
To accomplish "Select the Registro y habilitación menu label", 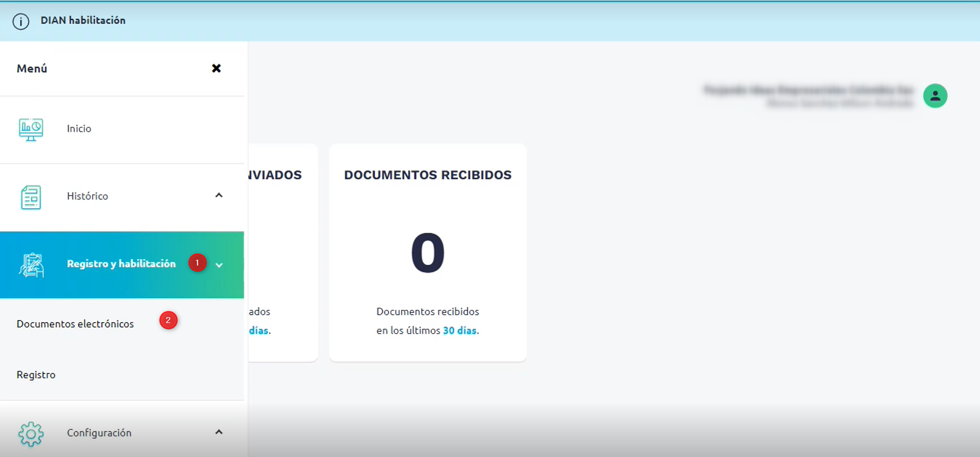I will [121, 264].
